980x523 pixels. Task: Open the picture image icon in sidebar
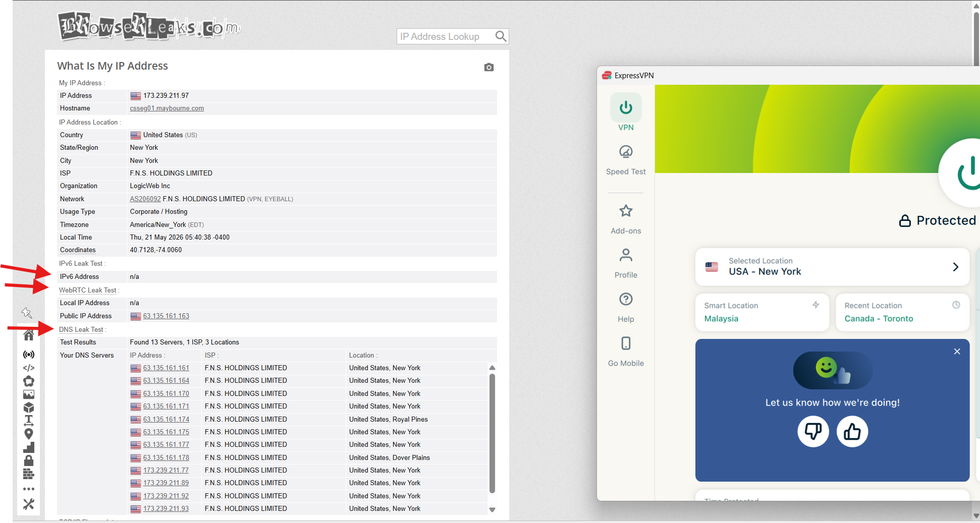click(29, 394)
